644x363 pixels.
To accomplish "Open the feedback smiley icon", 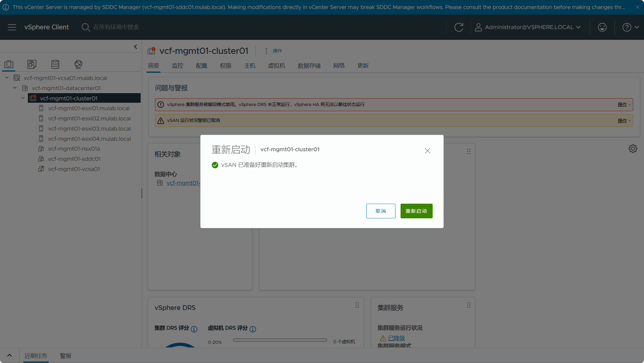I will (x=602, y=27).
